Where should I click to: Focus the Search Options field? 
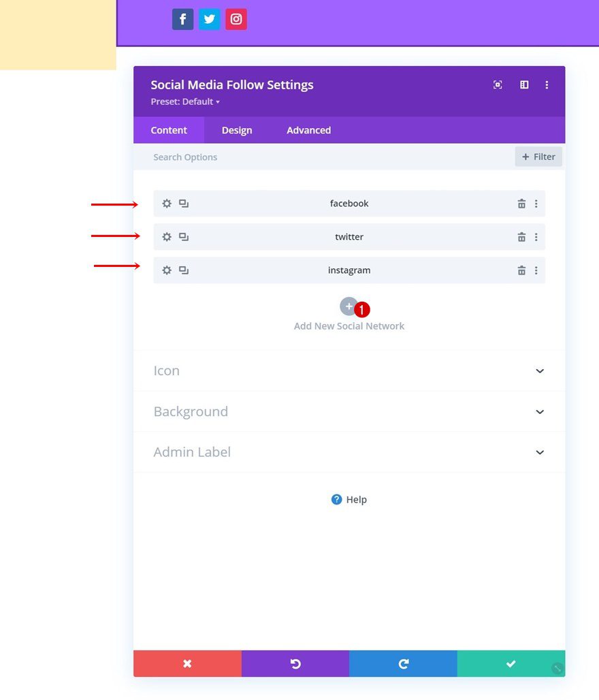pyautogui.click(x=323, y=157)
